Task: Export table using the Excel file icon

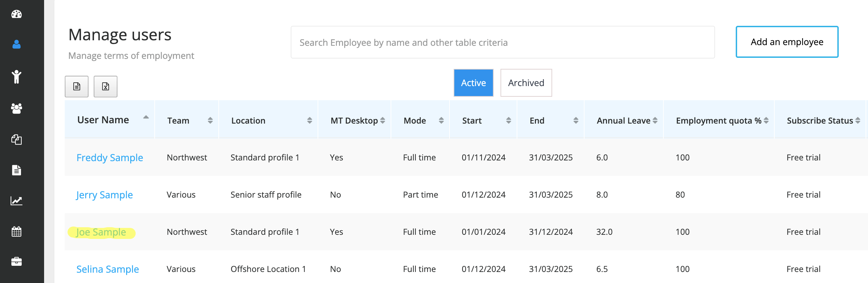Action: click(x=105, y=86)
